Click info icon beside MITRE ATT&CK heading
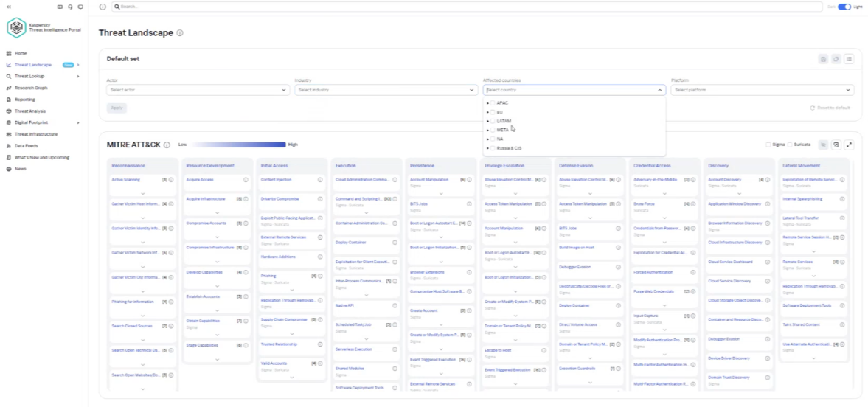Image resolution: width=868 pixels, height=407 pixels. click(x=167, y=145)
